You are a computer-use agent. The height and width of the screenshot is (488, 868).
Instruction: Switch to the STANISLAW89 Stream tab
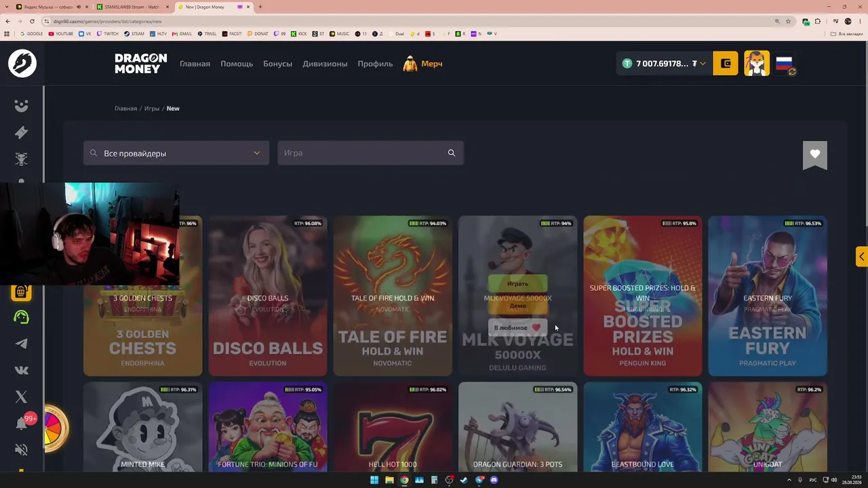tap(133, 7)
